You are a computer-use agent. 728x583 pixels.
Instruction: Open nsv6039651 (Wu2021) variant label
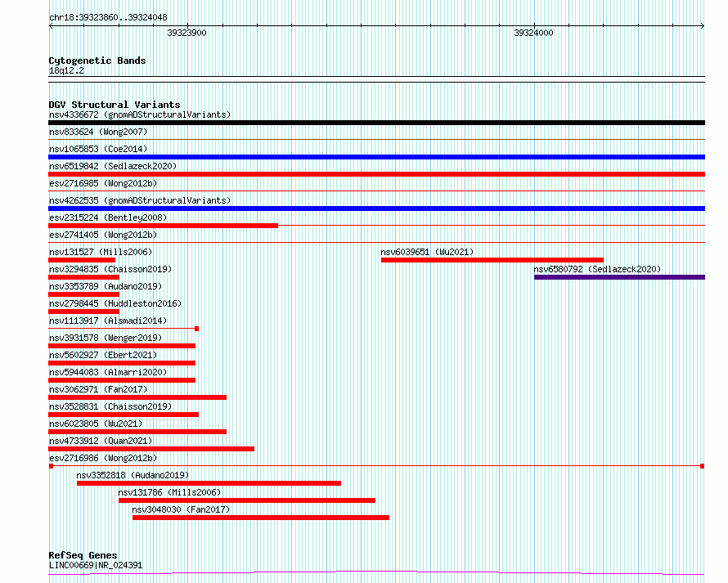click(x=427, y=252)
